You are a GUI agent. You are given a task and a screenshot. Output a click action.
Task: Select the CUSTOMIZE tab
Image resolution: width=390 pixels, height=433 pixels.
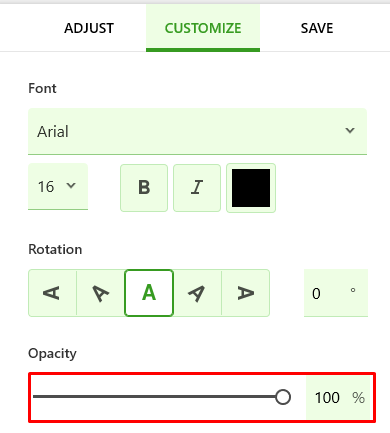click(x=203, y=28)
